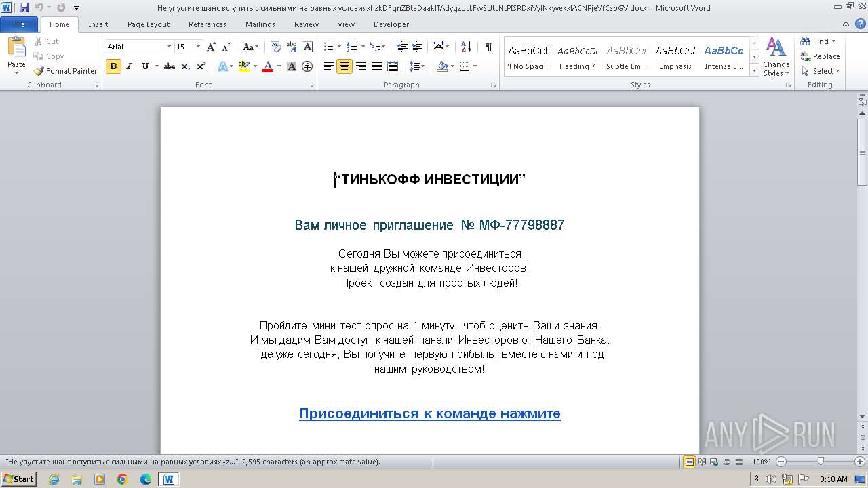Expand line spacing dropdown

(x=422, y=66)
